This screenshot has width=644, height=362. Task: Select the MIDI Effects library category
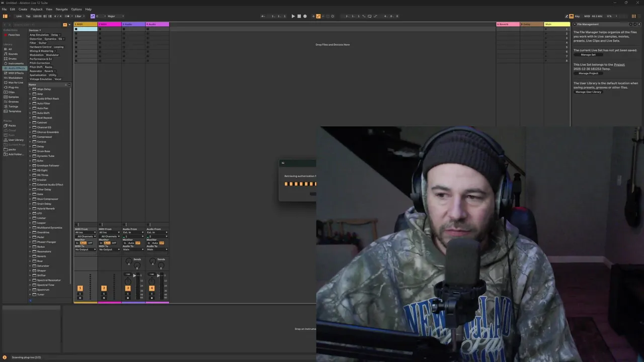point(16,73)
